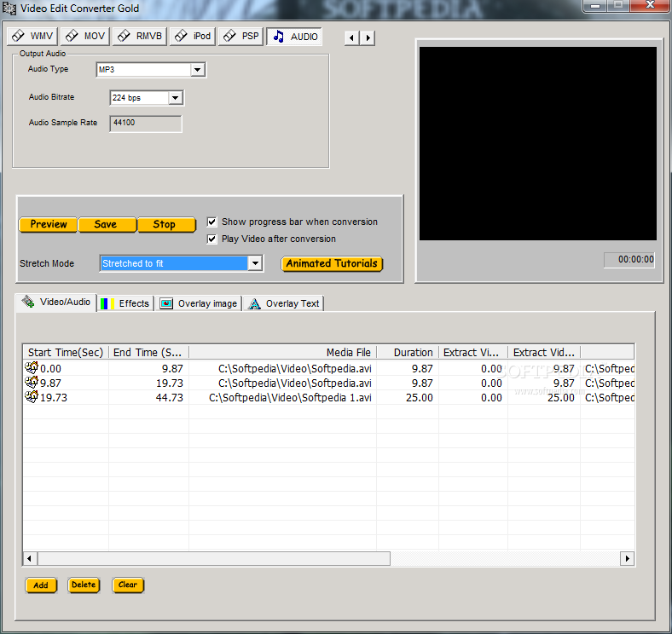This screenshot has width=672, height=634.
Task: Click end time 19.73 cell
Action: tap(170, 383)
